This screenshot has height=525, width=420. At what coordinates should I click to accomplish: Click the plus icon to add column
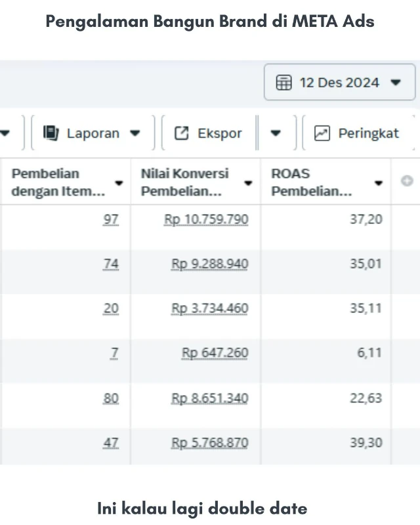click(x=406, y=182)
